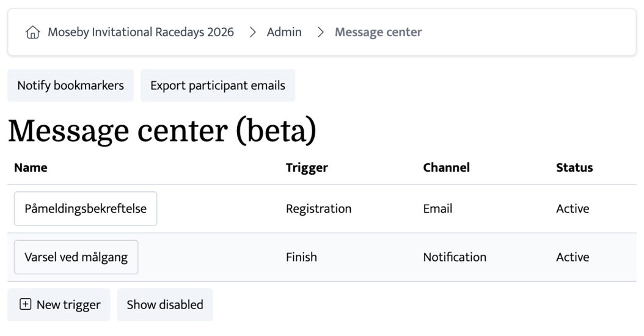The image size is (644, 336).
Task: Select the Notification channel cell
Action: pyautogui.click(x=455, y=257)
